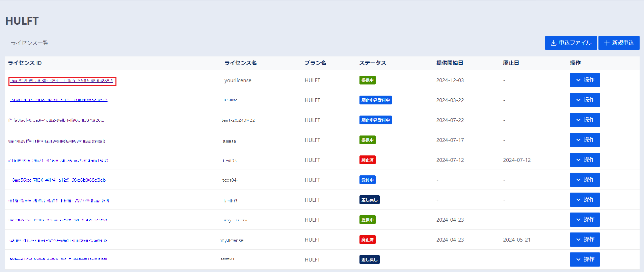Click the 提供開始日 column header
This screenshot has width=644, height=272.
pos(450,63)
